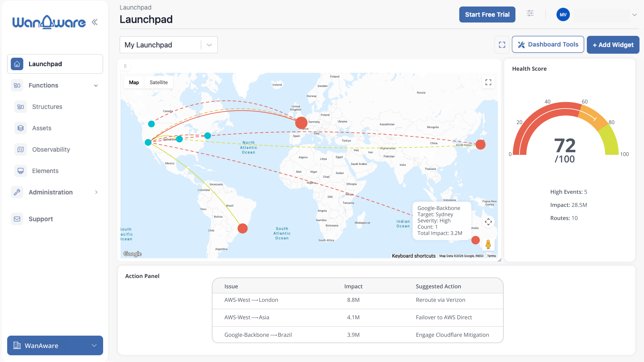Expand the Administration menu section

pyautogui.click(x=96, y=192)
